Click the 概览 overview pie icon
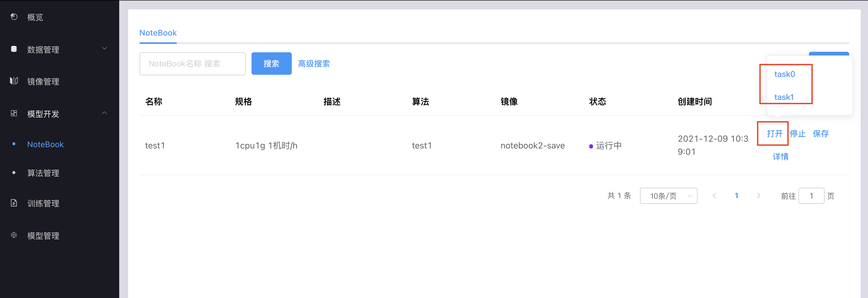The height and width of the screenshot is (298, 868). tap(14, 16)
